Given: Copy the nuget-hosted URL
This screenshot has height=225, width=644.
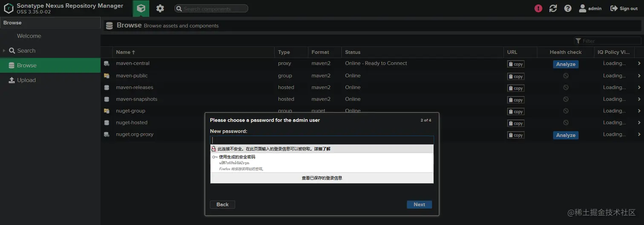Looking at the screenshot, I should pos(515,123).
